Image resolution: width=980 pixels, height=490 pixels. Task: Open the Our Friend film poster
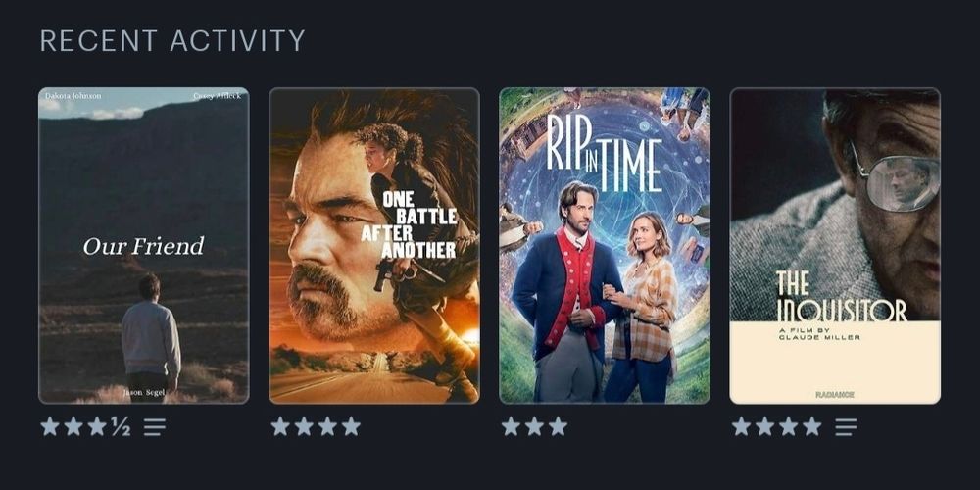click(x=144, y=246)
